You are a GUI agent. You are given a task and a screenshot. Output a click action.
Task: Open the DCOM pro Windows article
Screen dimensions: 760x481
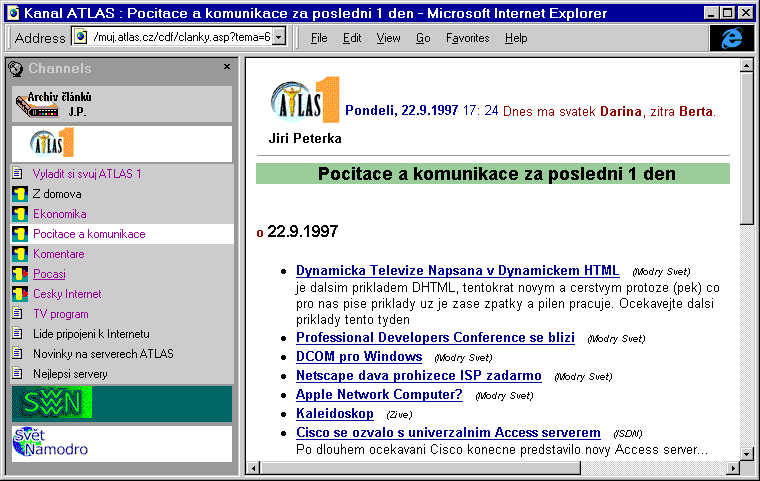click(359, 356)
